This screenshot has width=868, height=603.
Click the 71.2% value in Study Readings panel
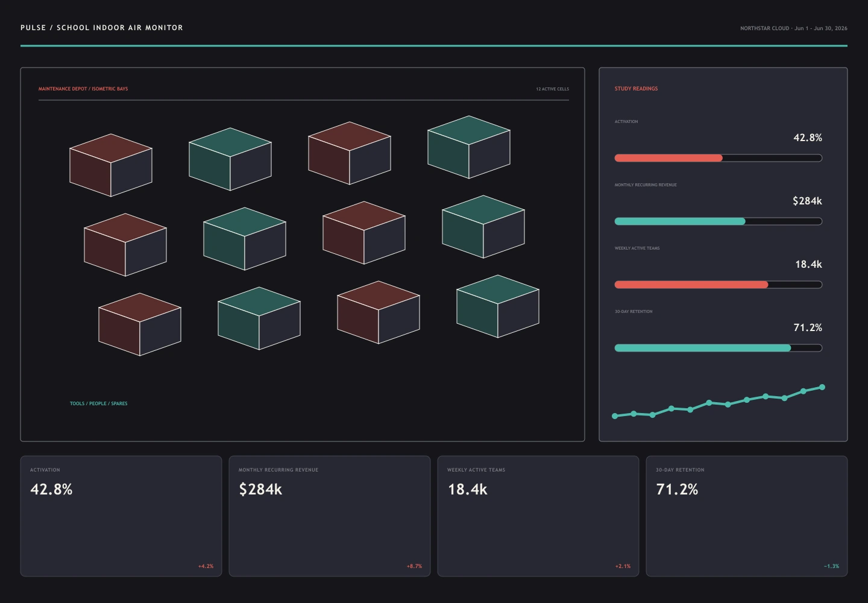(808, 327)
